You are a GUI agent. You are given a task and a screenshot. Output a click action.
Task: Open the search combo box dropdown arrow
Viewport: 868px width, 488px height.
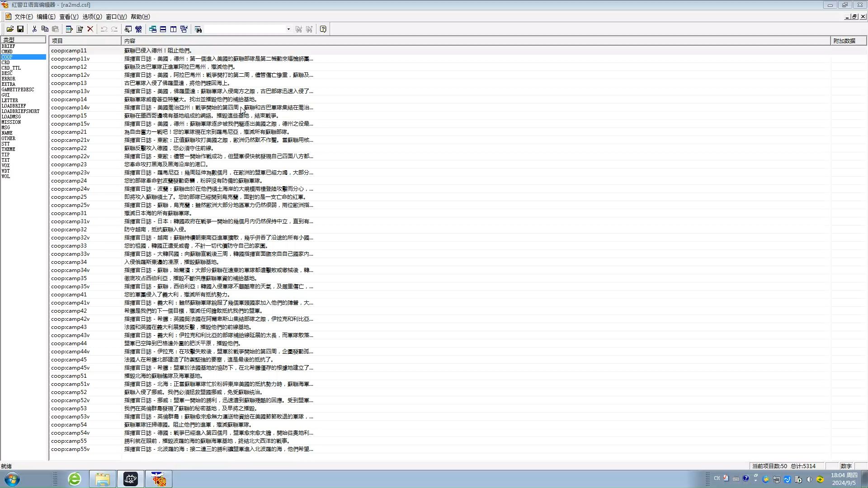tap(288, 29)
